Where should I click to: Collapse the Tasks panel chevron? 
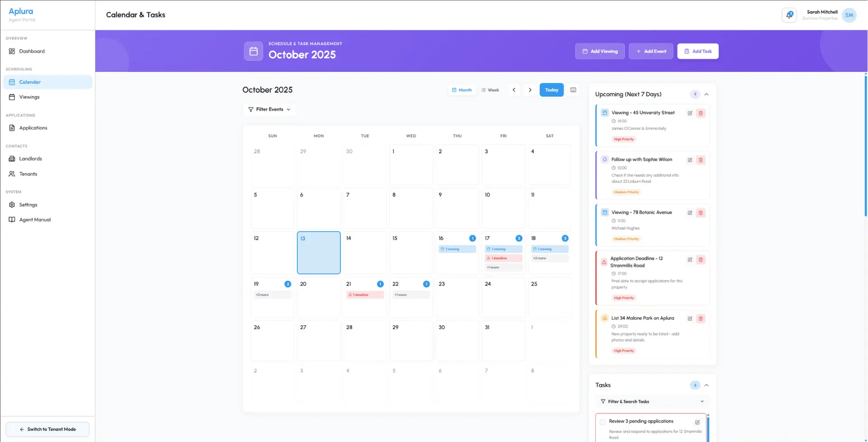707,385
